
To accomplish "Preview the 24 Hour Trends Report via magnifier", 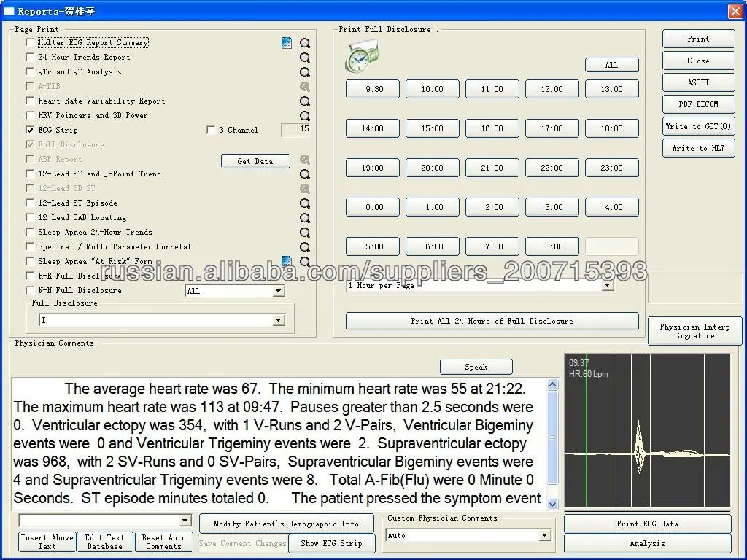I will pos(305,58).
